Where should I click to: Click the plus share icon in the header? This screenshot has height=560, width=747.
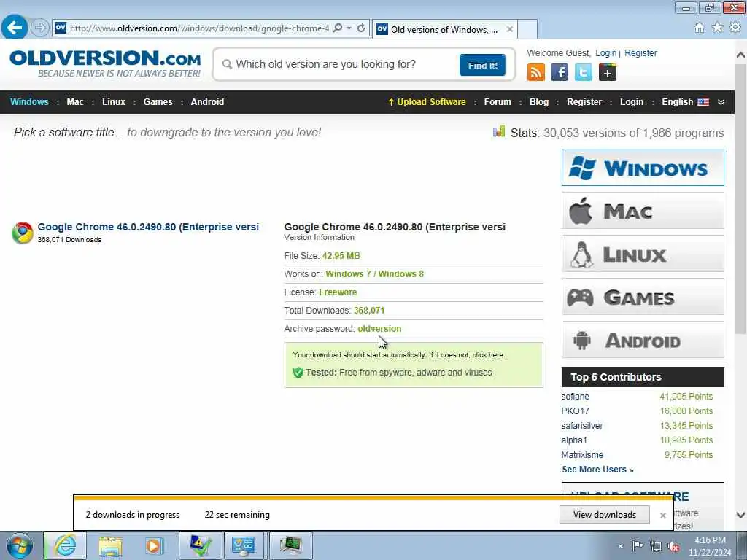click(607, 72)
